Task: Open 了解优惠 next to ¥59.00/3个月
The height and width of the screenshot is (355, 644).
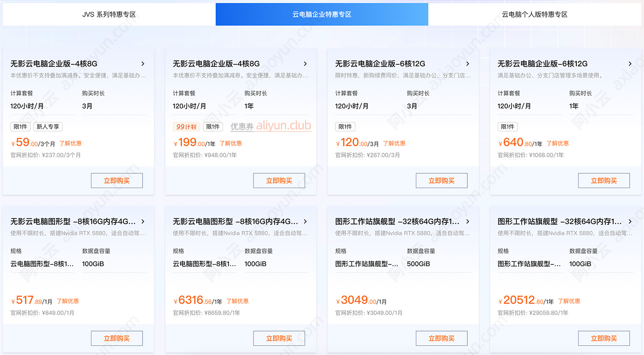Action: coord(70,143)
